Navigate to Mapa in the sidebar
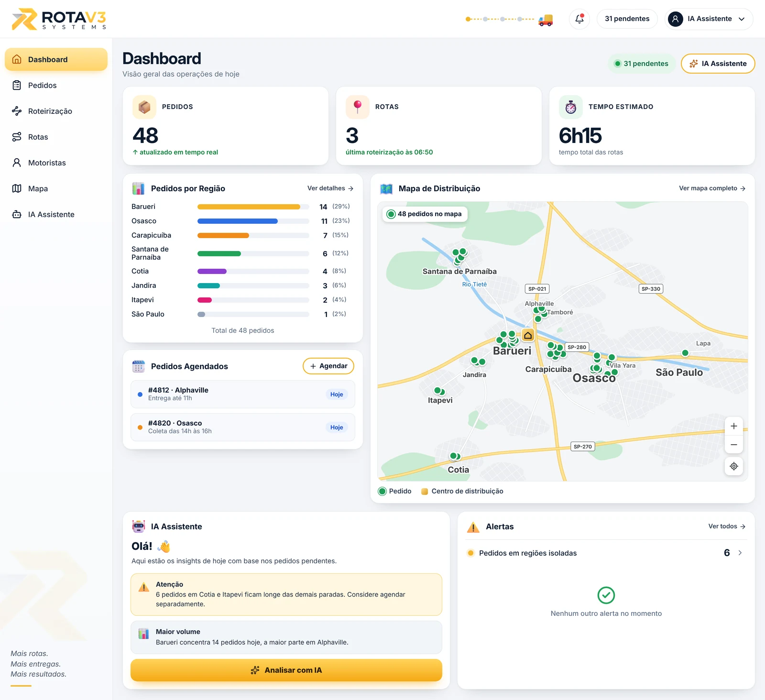This screenshot has width=765, height=700. [x=56, y=188]
